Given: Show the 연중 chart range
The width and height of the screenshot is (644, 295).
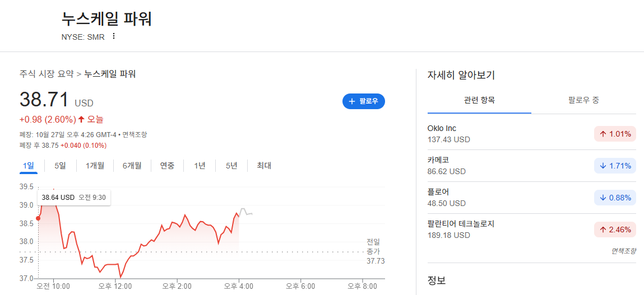Looking at the screenshot, I should [167, 166].
